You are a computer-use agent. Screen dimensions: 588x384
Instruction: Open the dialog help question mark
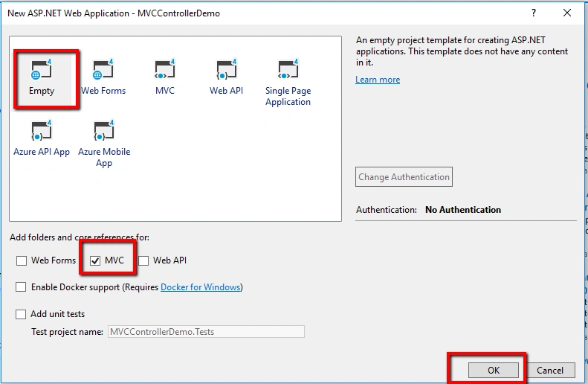[x=534, y=13]
